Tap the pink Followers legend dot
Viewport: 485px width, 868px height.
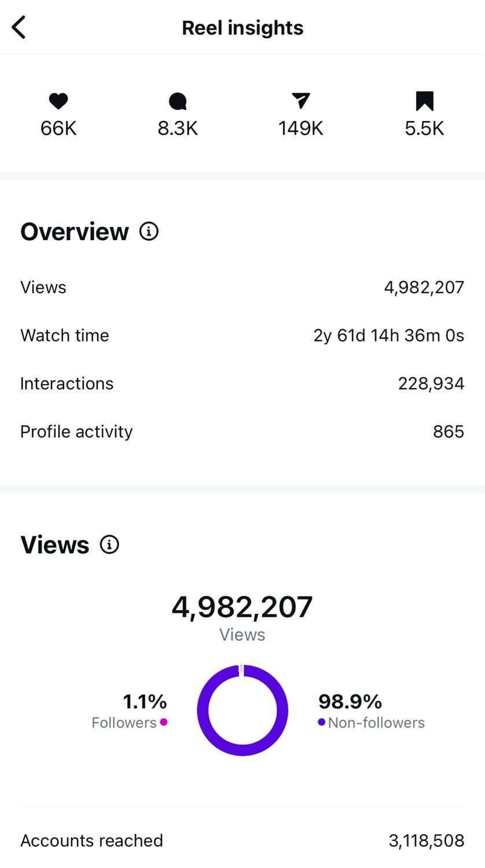tap(164, 722)
